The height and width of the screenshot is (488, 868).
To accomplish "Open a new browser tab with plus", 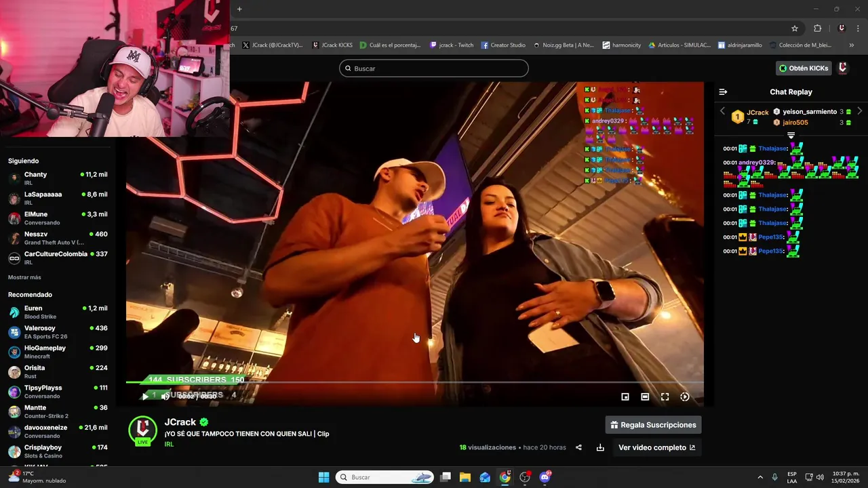I will 239,9.
